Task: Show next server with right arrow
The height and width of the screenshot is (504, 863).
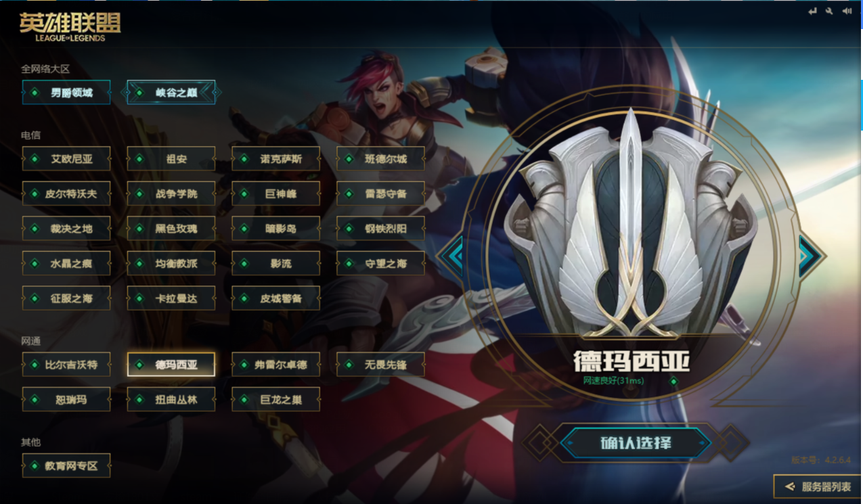Action: (x=810, y=255)
